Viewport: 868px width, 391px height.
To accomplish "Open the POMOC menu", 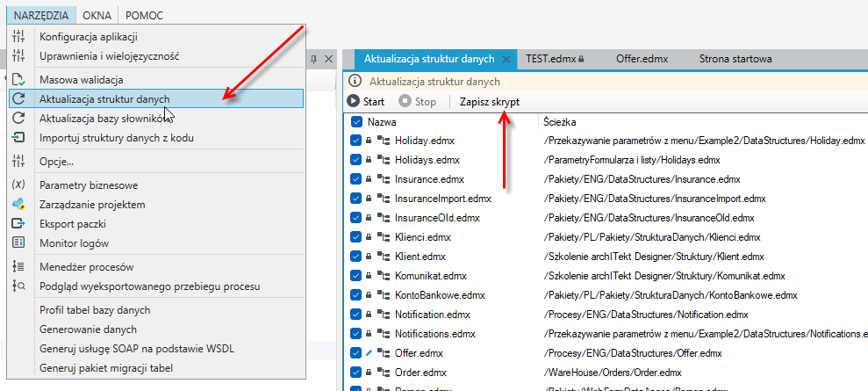I will (145, 16).
